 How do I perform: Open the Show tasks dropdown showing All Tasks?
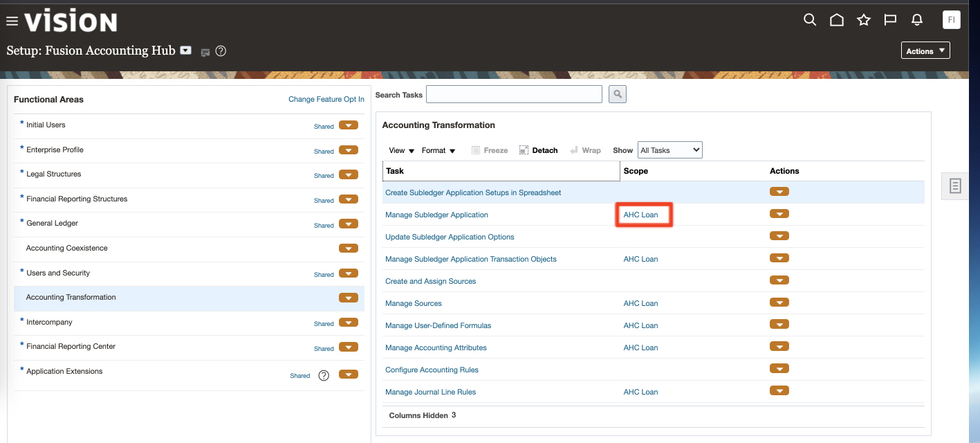click(669, 150)
